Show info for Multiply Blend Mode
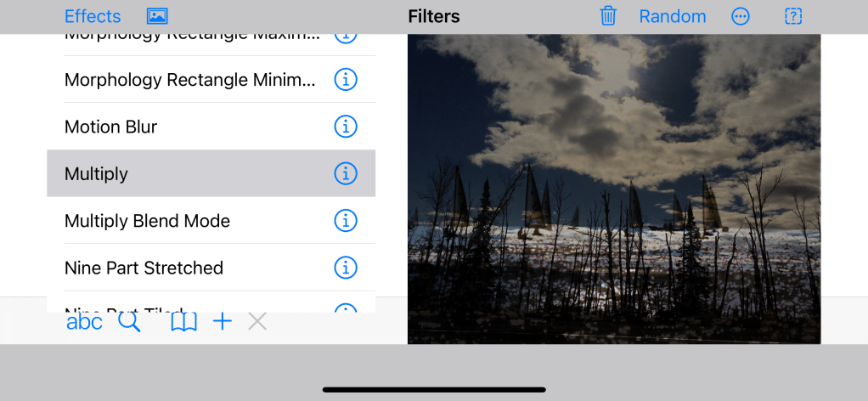 click(346, 221)
